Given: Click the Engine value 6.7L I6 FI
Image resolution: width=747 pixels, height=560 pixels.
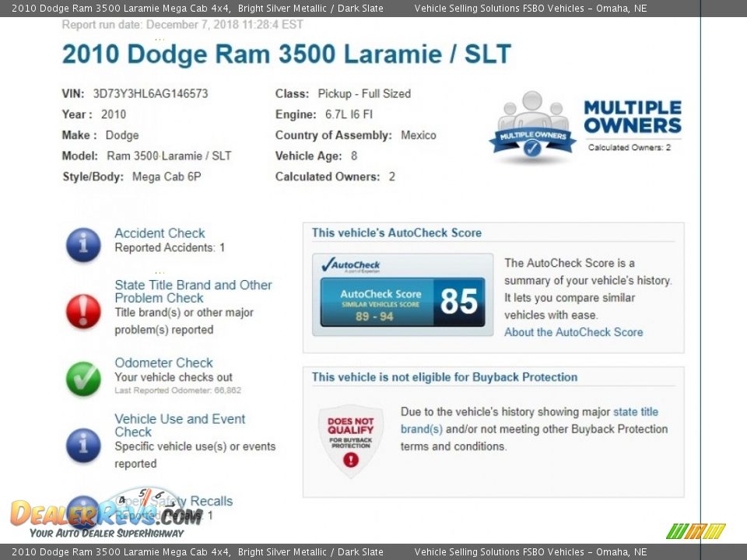Looking at the screenshot, I should pyautogui.click(x=349, y=114).
